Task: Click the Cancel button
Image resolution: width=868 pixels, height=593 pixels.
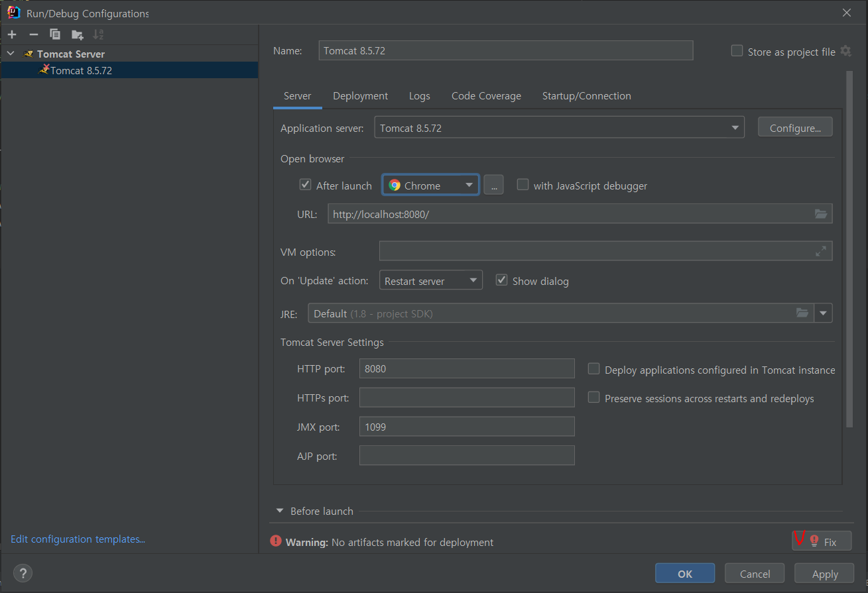Action: pyautogui.click(x=755, y=574)
